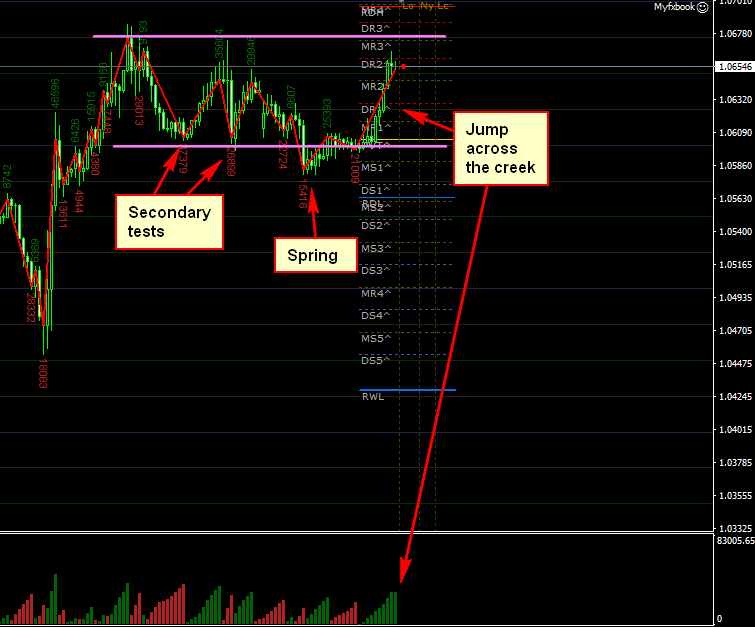Click the green swing volume label 6426
This screenshot has height=627, width=755.
pos(75,131)
